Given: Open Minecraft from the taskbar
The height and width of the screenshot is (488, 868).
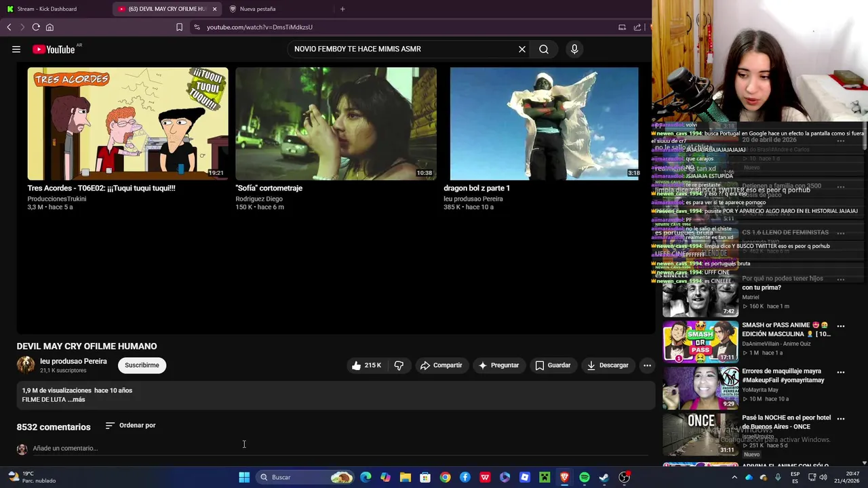Looking at the screenshot, I should 545,477.
